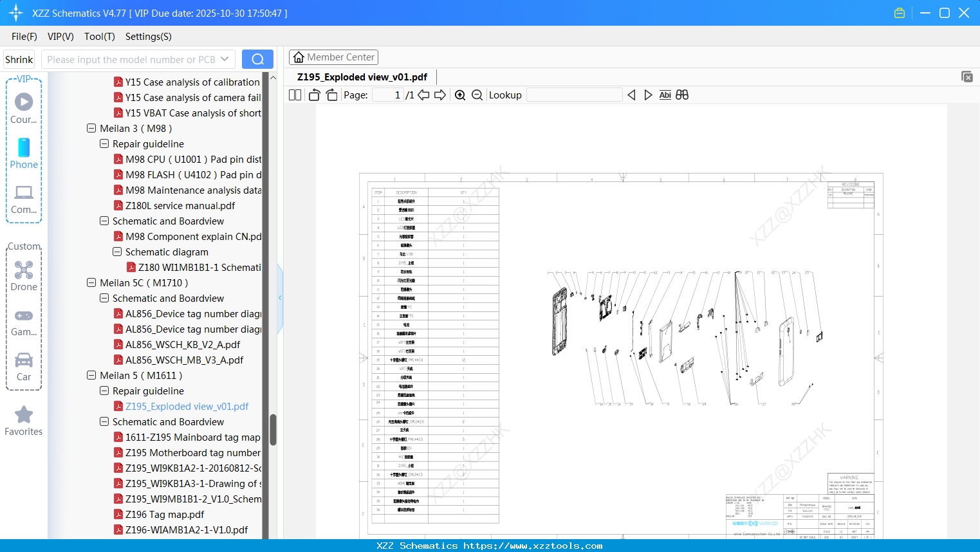The height and width of the screenshot is (552, 980).
Task: Collapse Schematic and Boardview under Meilan 5
Action: pos(104,421)
